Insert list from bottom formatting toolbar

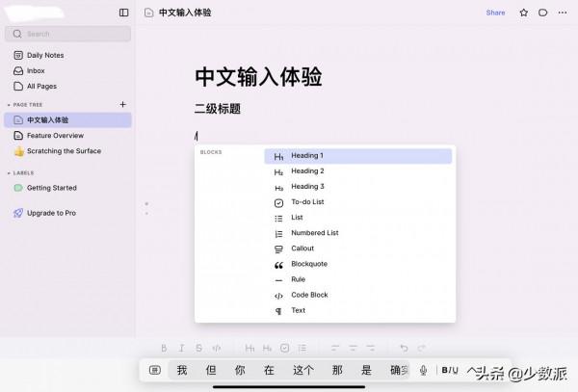(302, 348)
